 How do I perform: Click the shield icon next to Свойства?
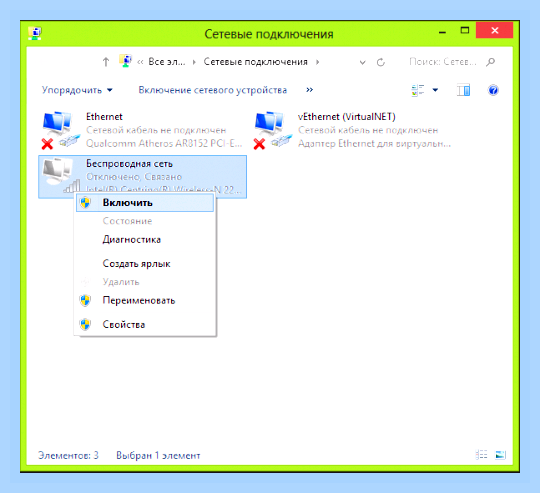click(85, 324)
